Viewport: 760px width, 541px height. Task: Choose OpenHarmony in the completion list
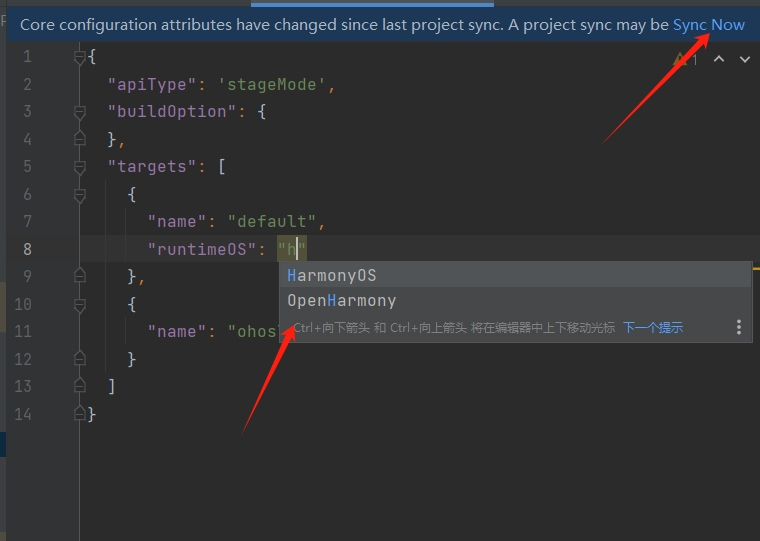tap(342, 300)
